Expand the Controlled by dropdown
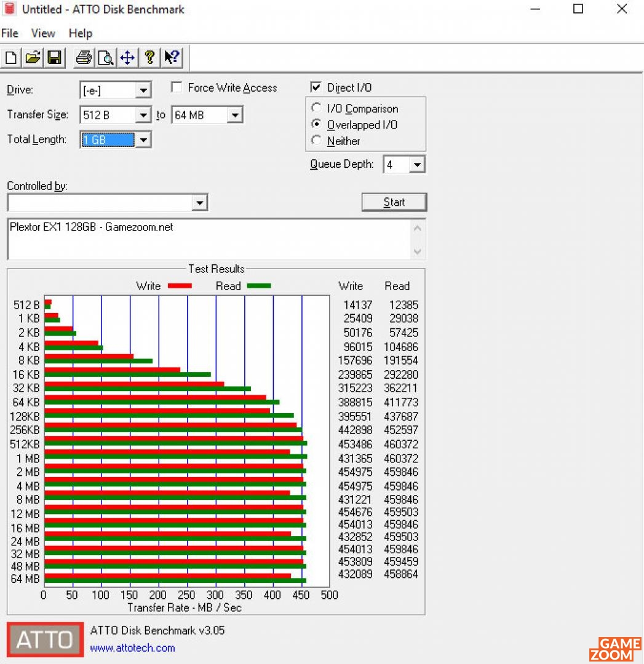The image size is (644, 664). click(x=199, y=202)
